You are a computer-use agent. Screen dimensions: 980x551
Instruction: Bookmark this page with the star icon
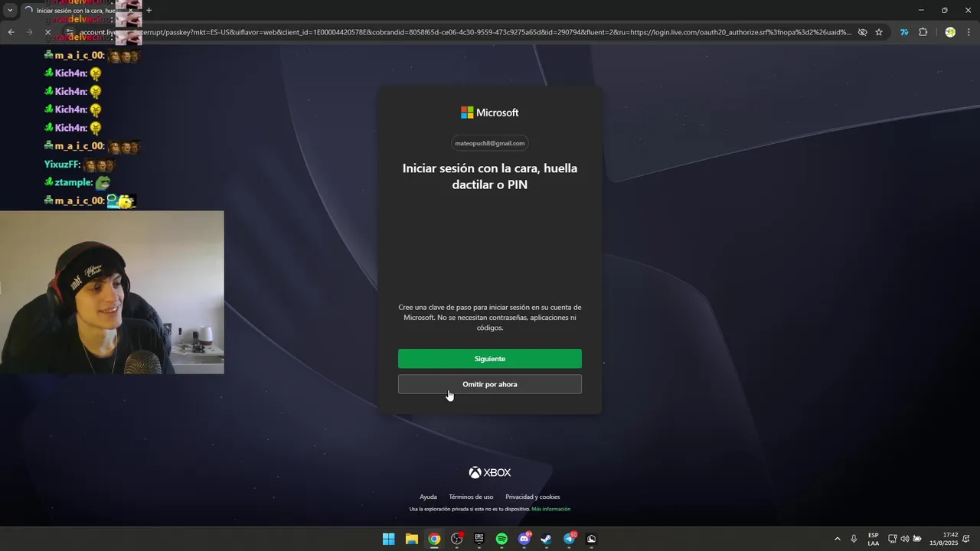click(x=879, y=32)
